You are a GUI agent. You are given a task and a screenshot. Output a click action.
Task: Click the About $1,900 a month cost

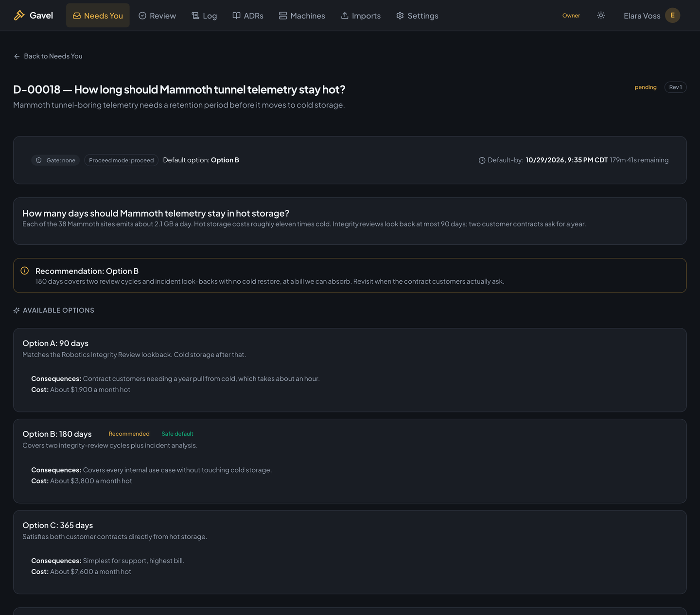point(90,390)
